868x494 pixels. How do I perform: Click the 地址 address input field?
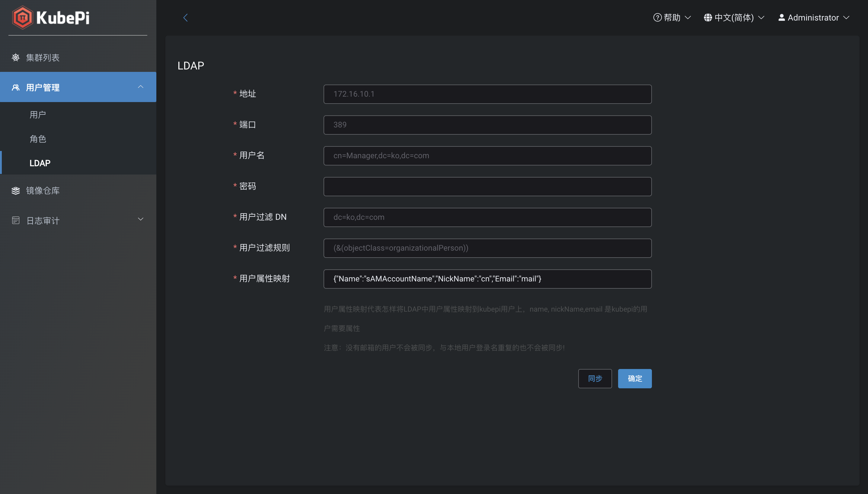[x=487, y=94]
